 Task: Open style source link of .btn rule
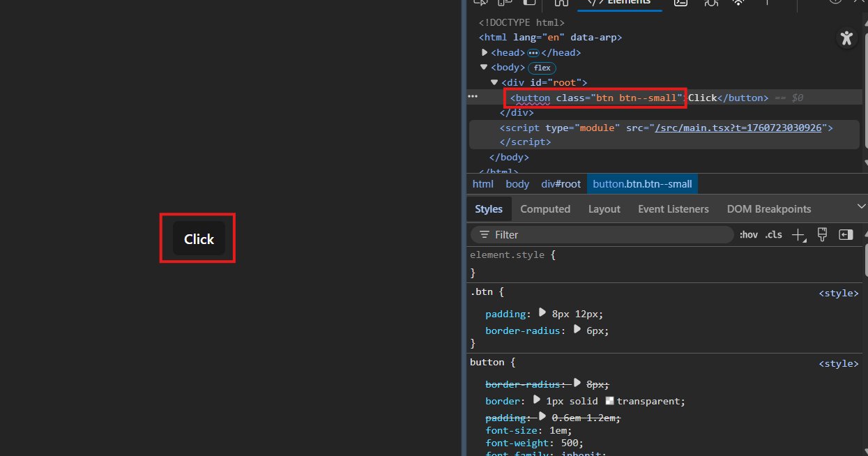point(839,294)
